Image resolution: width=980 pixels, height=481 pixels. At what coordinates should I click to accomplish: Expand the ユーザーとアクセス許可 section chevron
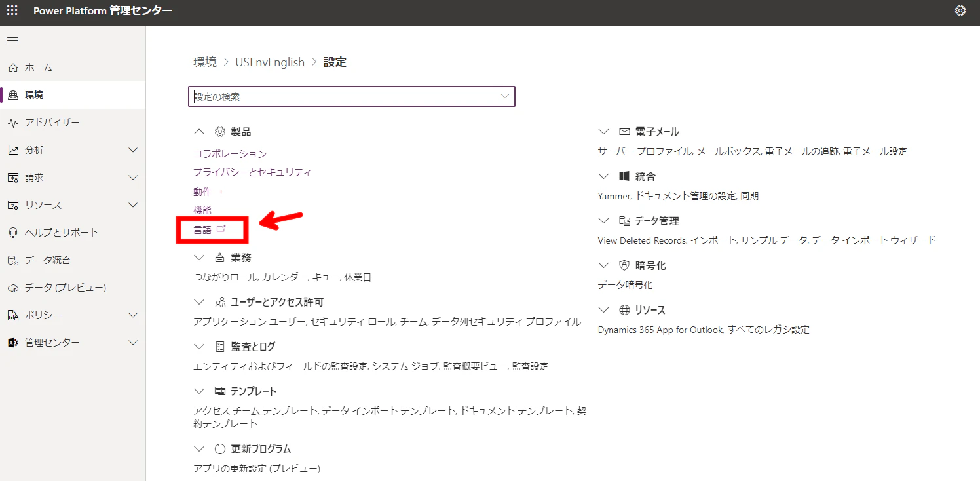(199, 302)
